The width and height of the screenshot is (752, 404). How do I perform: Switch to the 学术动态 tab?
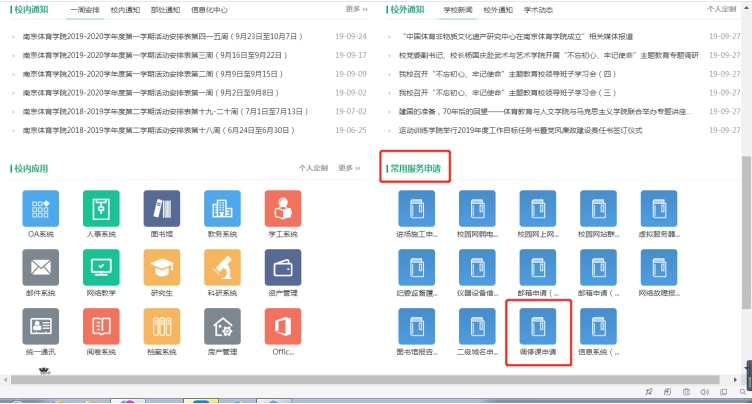point(538,10)
